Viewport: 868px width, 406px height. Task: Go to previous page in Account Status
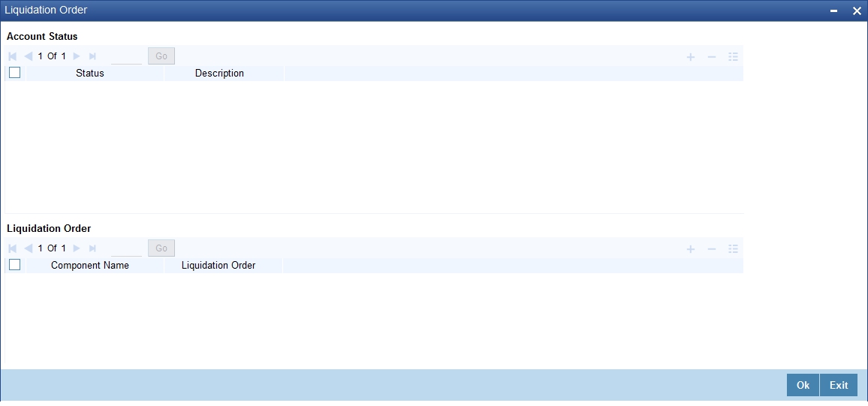pos(29,56)
